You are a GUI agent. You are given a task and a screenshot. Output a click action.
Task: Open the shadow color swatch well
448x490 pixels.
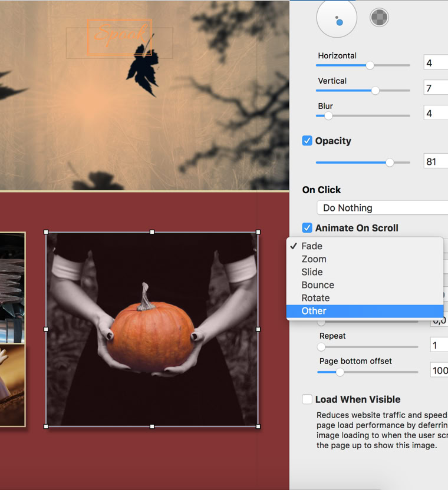(379, 18)
